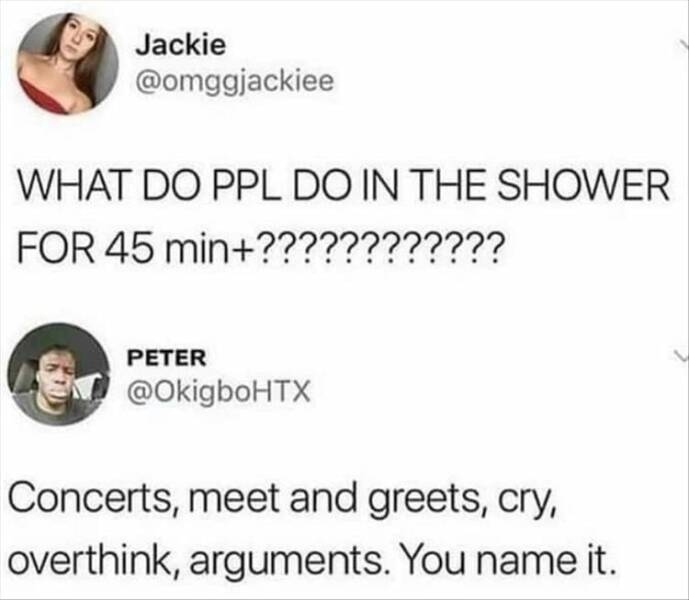Expand the options chevron on Peter's tweet
The height and width of the screenshot is (600, 689).
681,358
